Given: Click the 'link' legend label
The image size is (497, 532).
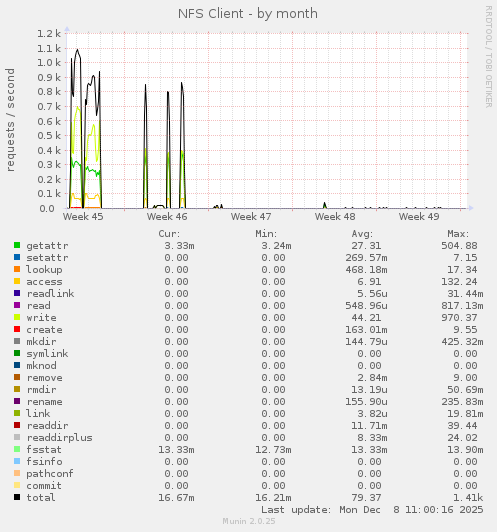Looking at the screenshot, I should coord(38,414).
